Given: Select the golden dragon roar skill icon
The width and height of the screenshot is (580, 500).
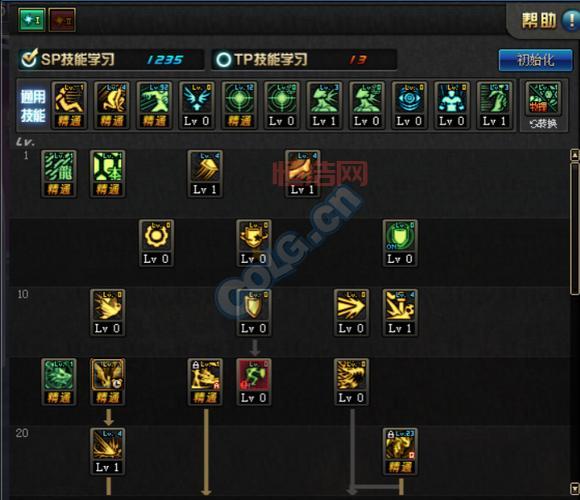Looking at the screenshot, I should tap(351, 382).
